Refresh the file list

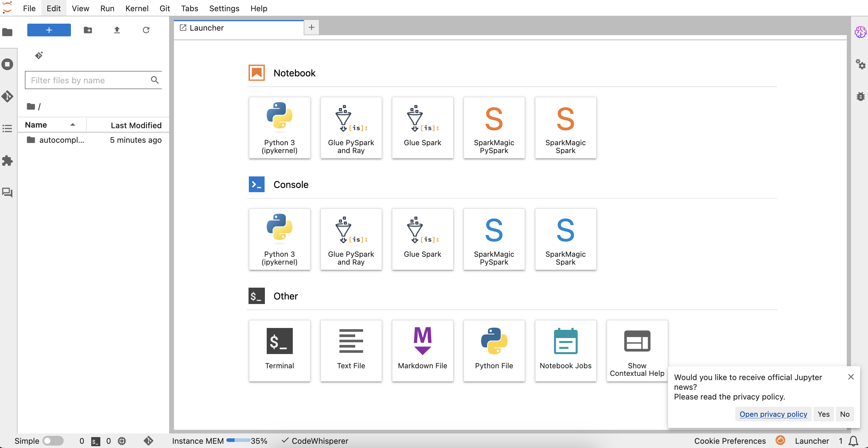click(x=146, y=30)
